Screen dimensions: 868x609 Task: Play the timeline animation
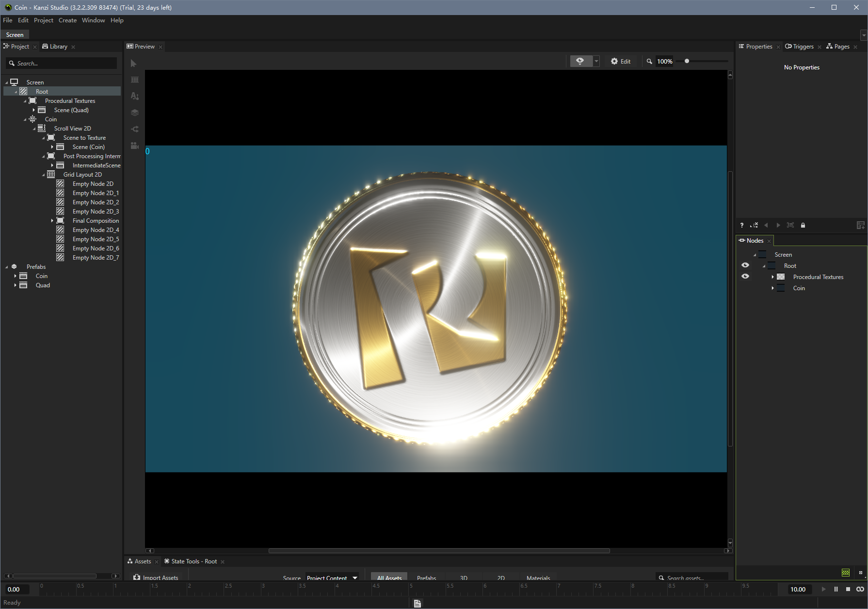(823, 589)
